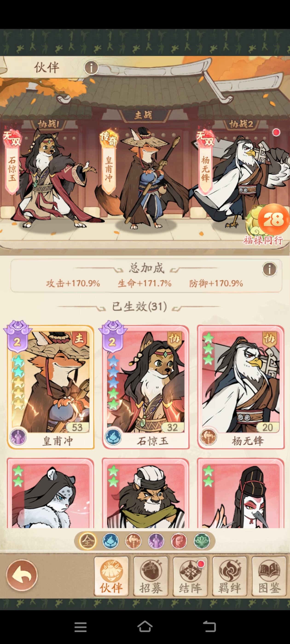Tap the Android home navigation button
Screen dimensions: 290x644
click(x=145, y=627)
